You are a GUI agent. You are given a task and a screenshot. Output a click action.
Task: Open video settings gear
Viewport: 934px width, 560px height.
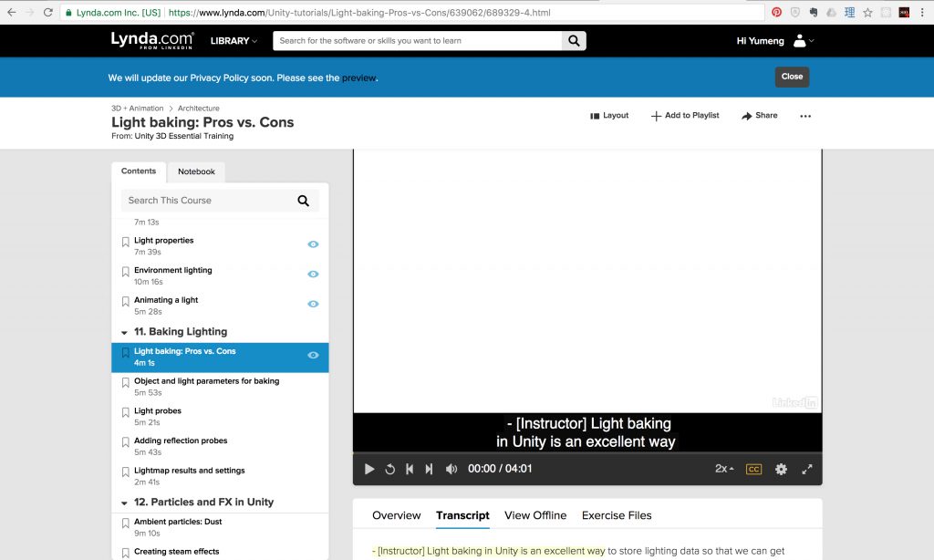(x=781, y=469)
